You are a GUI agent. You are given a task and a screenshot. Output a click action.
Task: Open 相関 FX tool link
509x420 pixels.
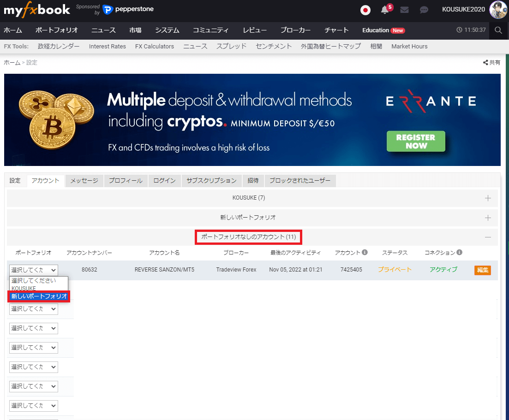376,47
